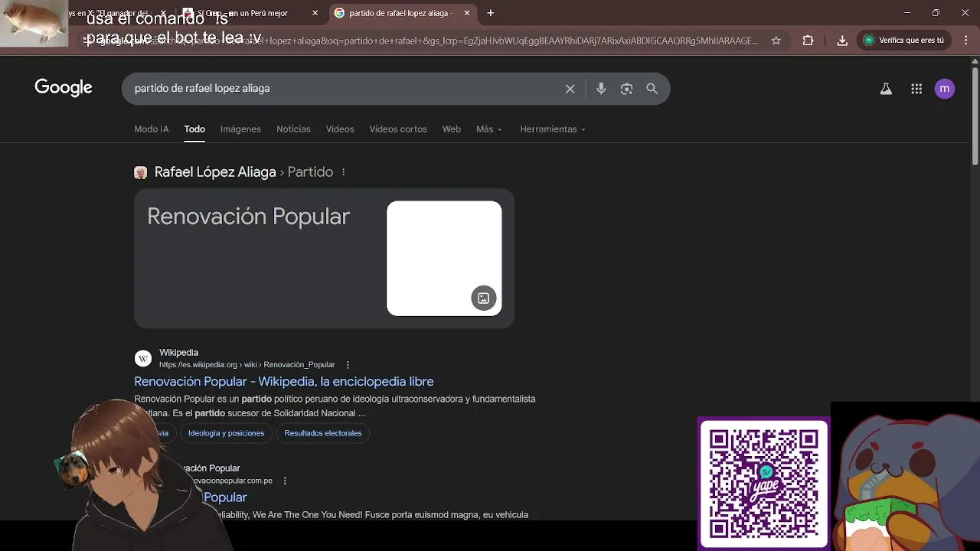Open the browser extensions puzzle icon
980x551 pixels.
(808, 41)
